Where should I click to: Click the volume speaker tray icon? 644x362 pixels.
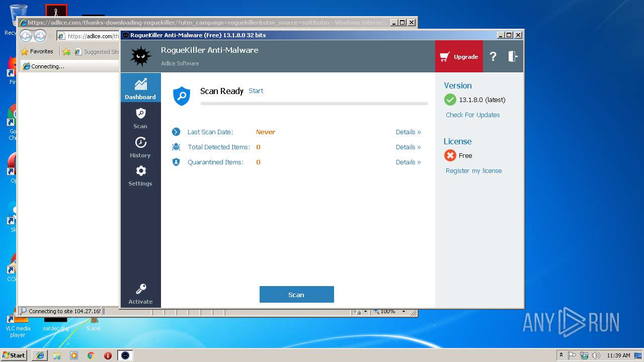pos(596,355)
